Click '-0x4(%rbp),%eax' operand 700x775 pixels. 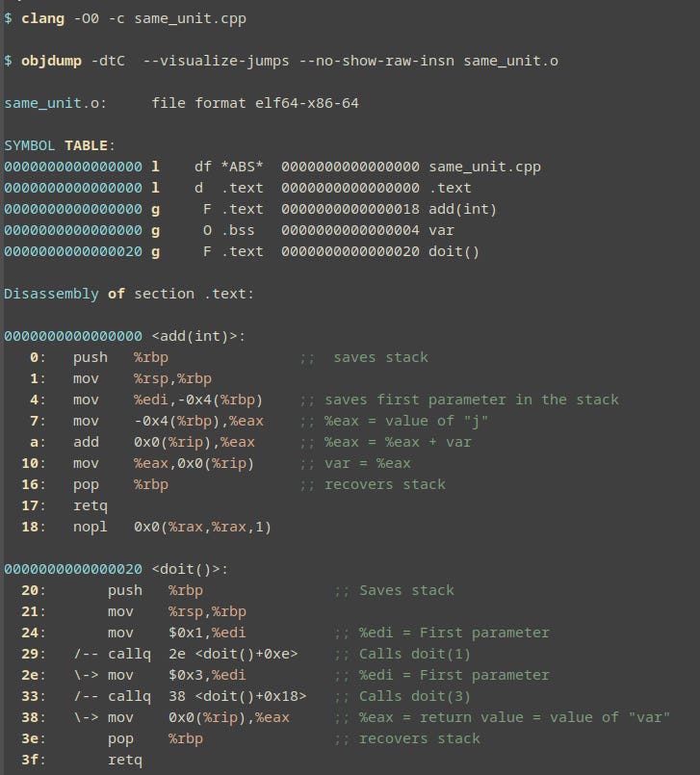[x=198, y=421]
